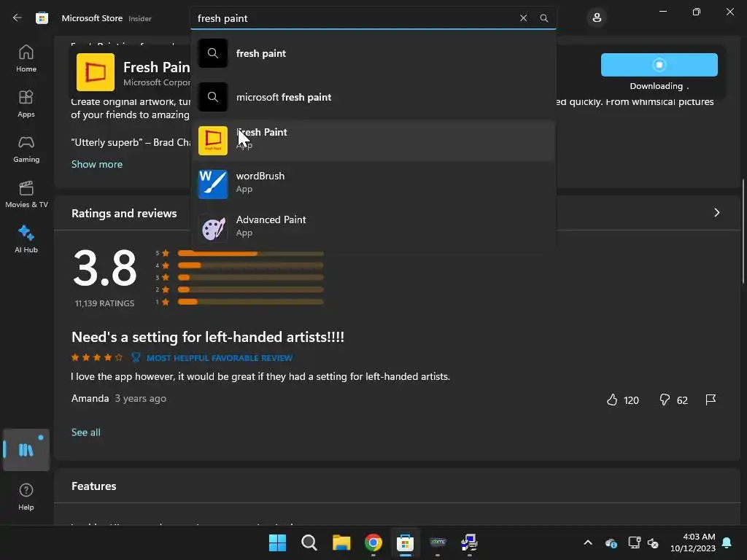This screenshot has width=747, height=560.
Task: Click See all reviews link
Action: tap(86, 432)
